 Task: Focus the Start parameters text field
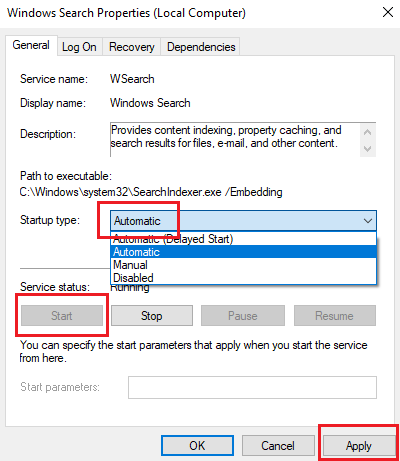click(252, 387)
